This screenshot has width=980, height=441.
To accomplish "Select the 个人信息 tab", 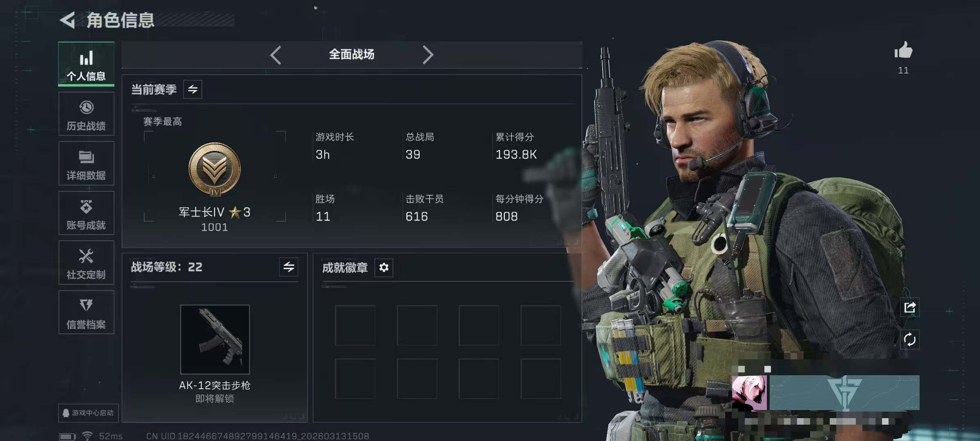I will point(86,64).
